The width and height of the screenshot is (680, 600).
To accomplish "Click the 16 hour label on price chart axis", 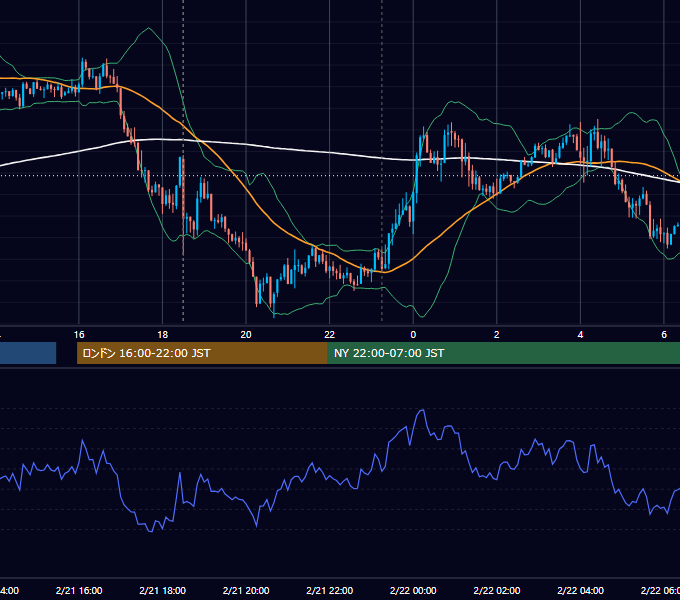I will [79, 335].
